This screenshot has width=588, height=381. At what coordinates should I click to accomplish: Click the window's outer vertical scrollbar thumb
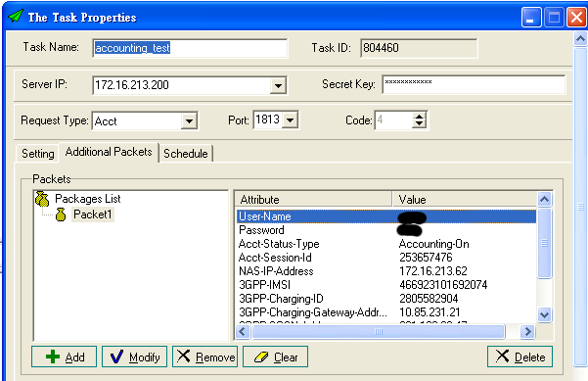tap(580, 207)
